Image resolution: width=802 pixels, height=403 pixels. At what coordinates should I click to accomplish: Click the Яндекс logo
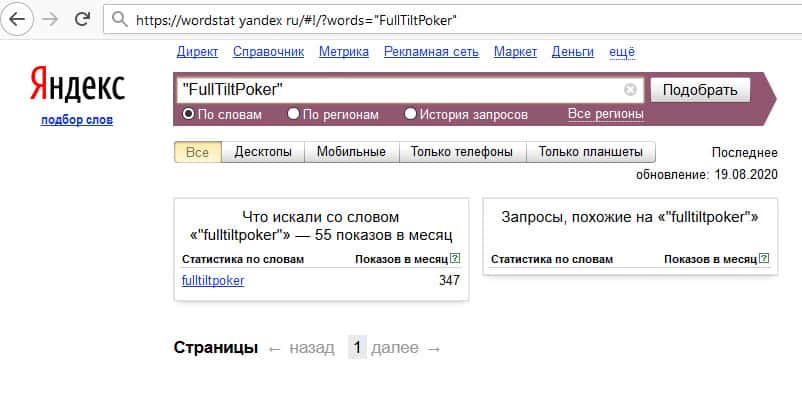[x=77, y=85]
